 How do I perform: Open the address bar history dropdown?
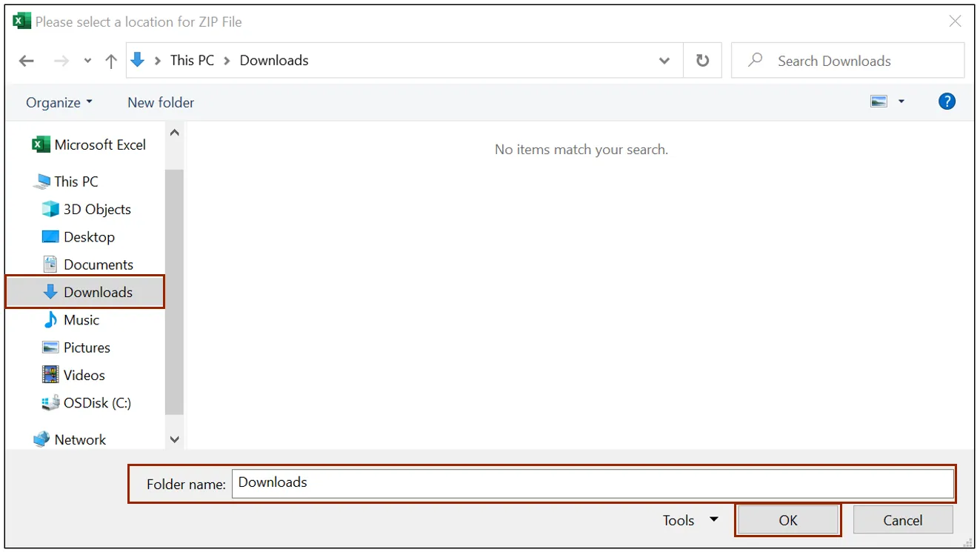[x=664, y=61]
